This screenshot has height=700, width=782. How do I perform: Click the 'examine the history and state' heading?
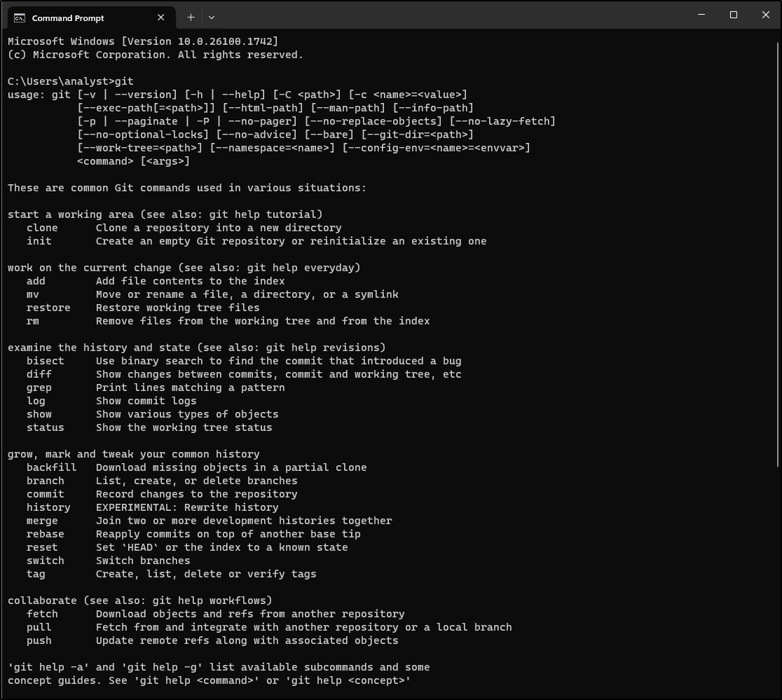(x=196, y=348)
